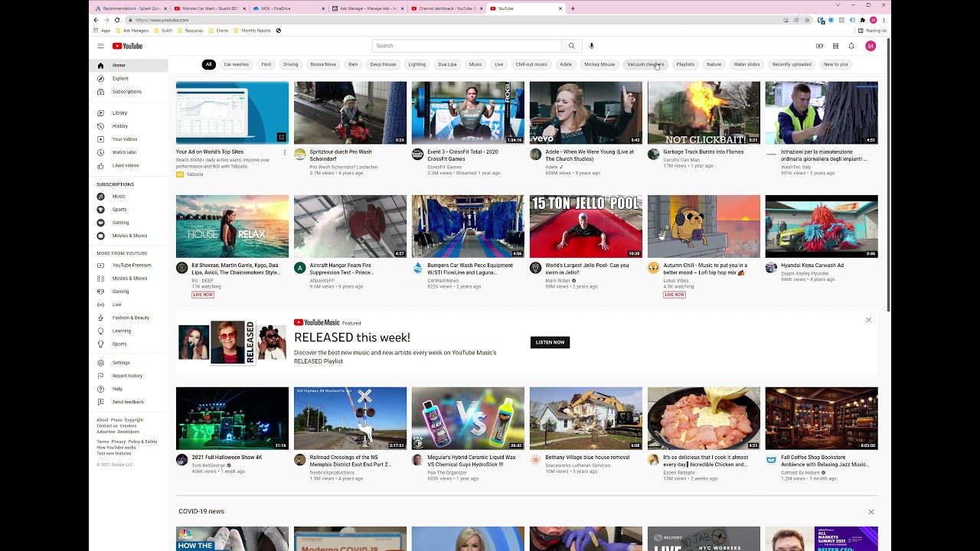
Task: Play Garbage Truck Bursts Into Flames video
Action: click(704, 112)
